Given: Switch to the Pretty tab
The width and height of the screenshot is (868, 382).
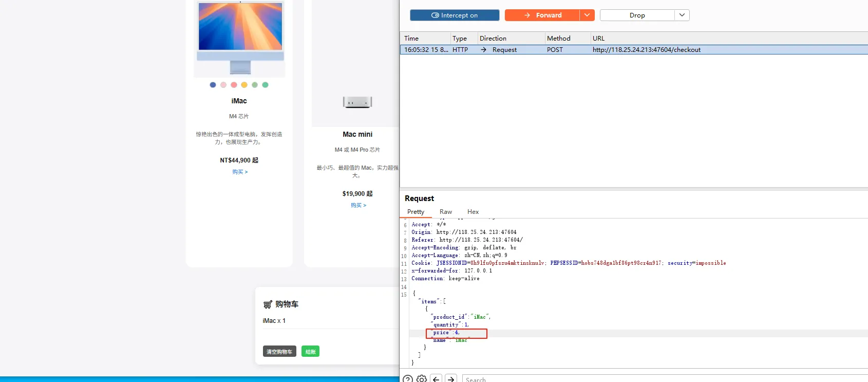Looking at the screenshot, I should [416, 212].
